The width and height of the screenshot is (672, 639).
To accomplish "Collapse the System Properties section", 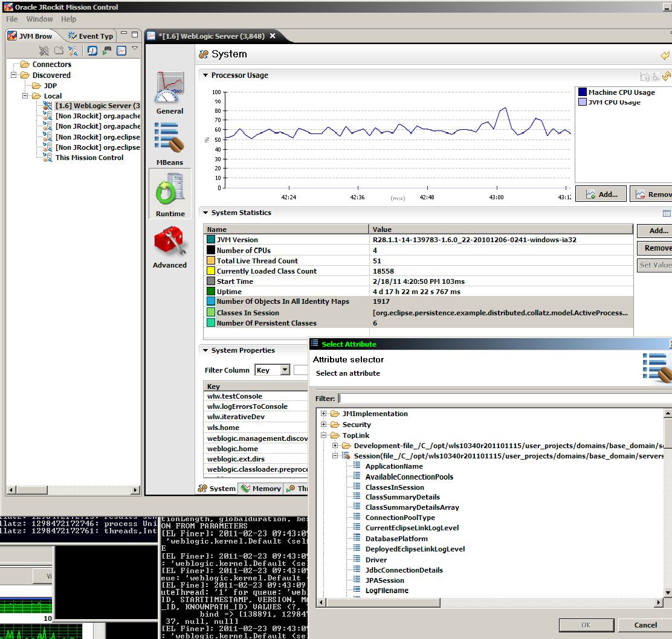I will 205,350.
